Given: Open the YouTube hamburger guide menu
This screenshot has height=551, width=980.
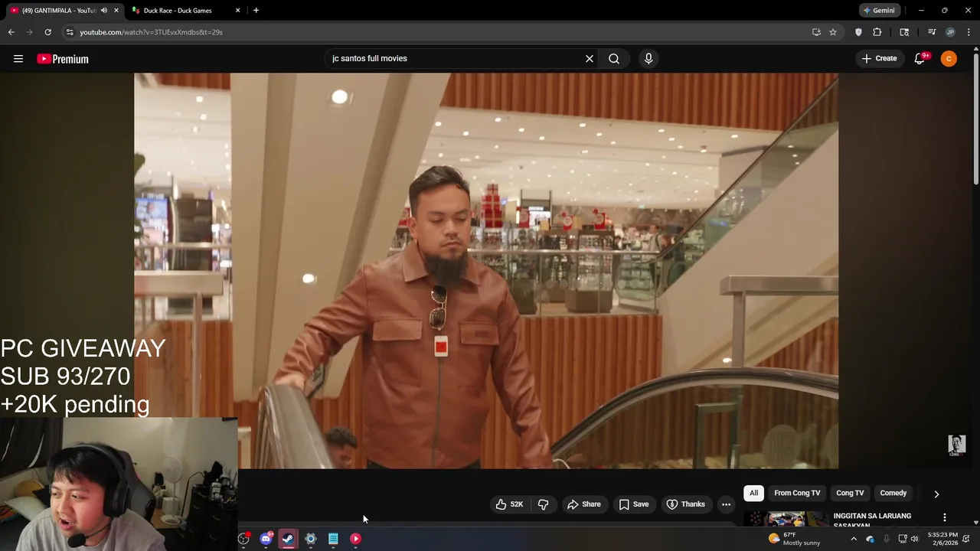Looking at the screenshot, I should pos(18,59).
